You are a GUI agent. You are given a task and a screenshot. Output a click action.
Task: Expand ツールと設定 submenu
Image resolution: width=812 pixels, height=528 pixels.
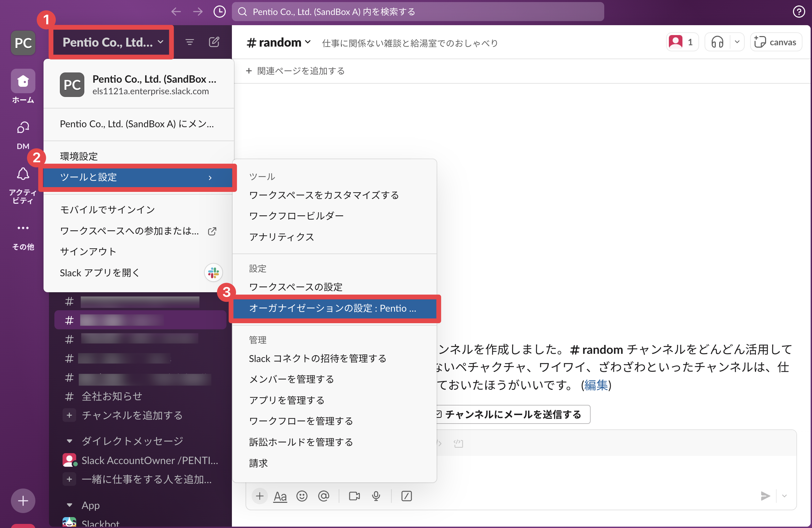[138, 178]
